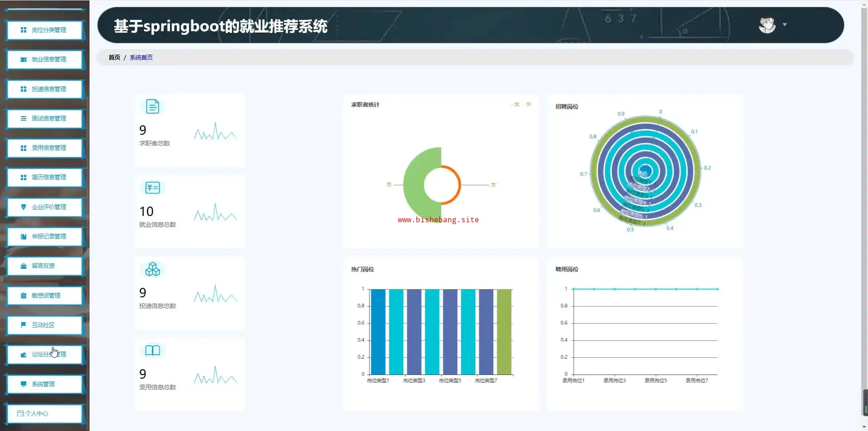The height and width of the screenshot is (431, 868).
Task: Open the 录用信息管理 menu
Action: 45,148
